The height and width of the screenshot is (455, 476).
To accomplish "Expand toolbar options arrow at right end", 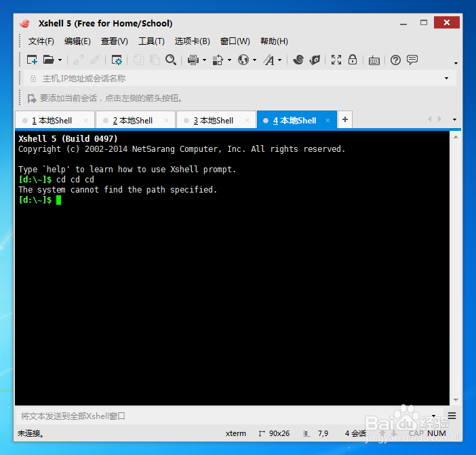I will [456, 63].
